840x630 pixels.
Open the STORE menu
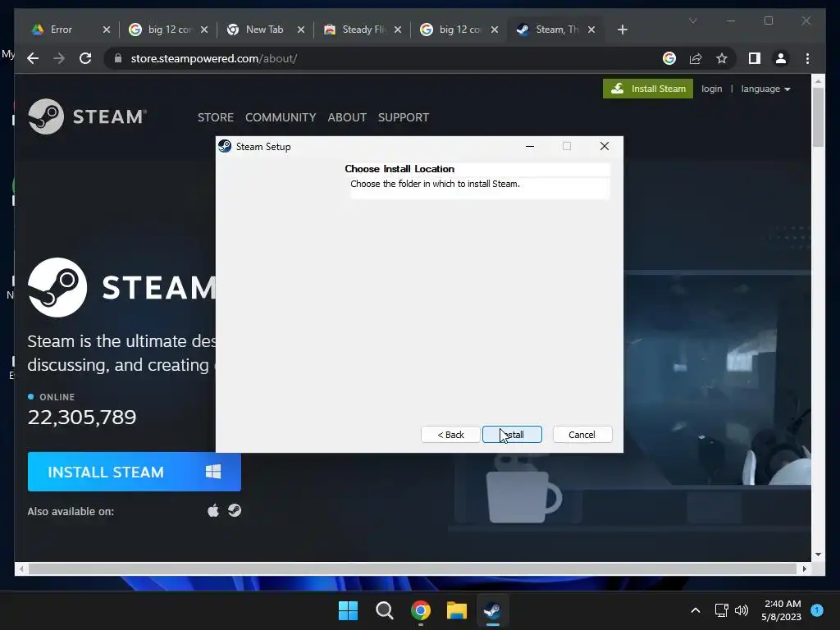(x=216, y=117)
